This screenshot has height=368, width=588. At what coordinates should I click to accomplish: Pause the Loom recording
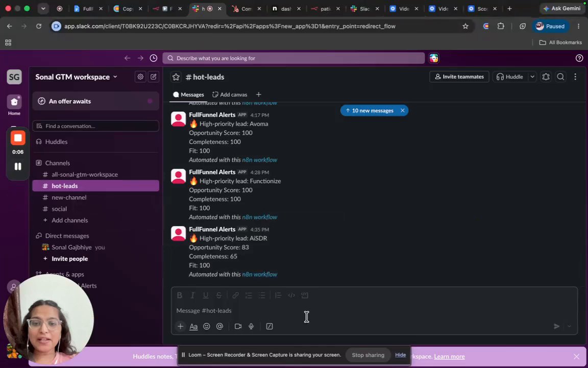[x=18, y=166]
